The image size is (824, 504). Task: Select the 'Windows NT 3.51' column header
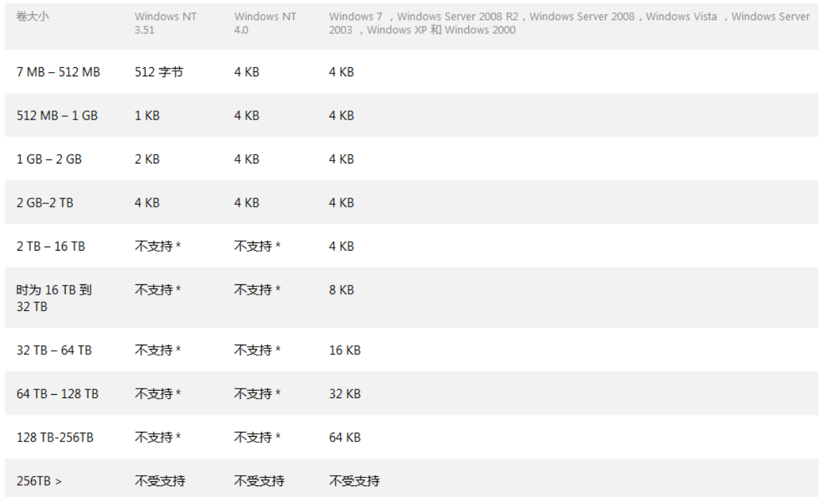pyautogui.click(x=165, y=23)
